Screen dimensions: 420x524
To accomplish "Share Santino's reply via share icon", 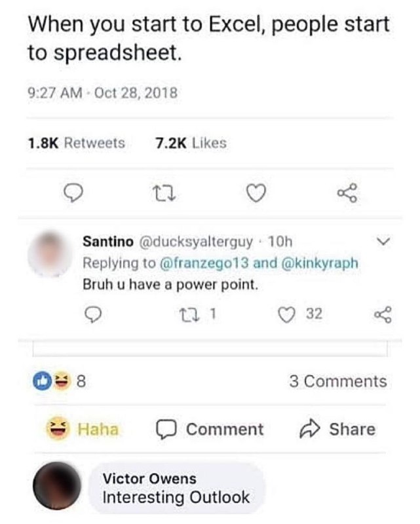I will pos(383,314).
